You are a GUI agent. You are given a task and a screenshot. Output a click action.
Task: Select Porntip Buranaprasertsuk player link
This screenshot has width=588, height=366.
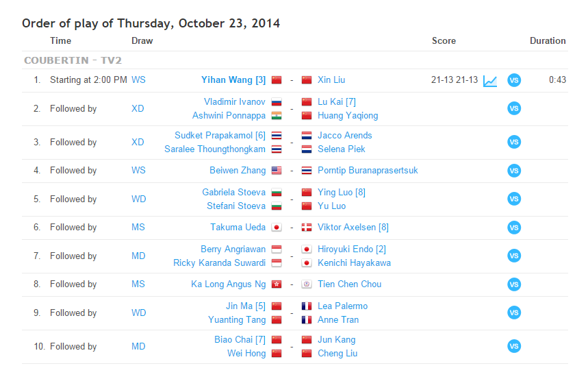point(368,171)
